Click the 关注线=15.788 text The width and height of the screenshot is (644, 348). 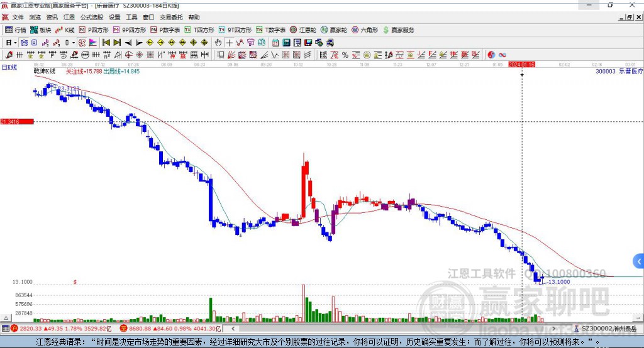coord(84,72)
